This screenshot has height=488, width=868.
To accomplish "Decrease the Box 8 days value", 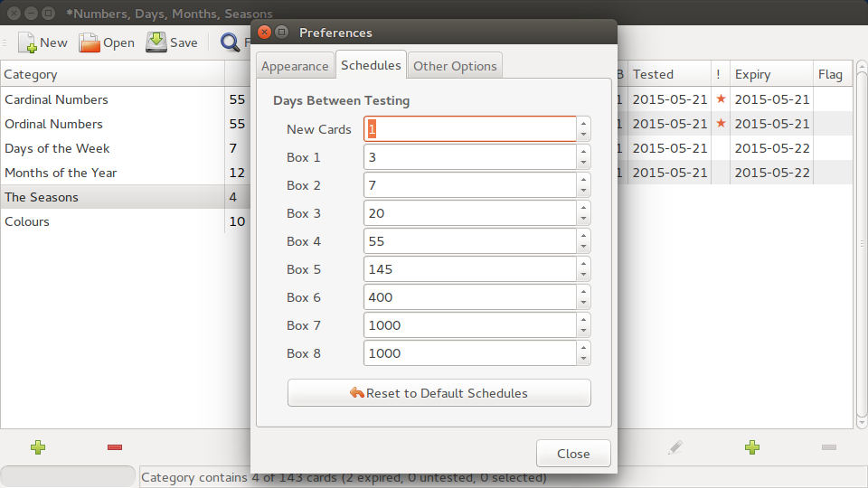I will [x=584, y=360].
